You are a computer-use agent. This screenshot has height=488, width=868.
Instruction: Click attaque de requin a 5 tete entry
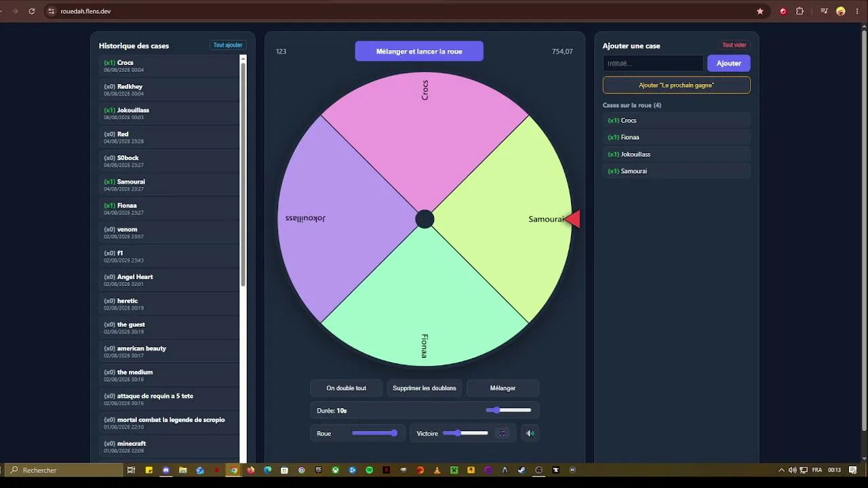tap(169, 399)
